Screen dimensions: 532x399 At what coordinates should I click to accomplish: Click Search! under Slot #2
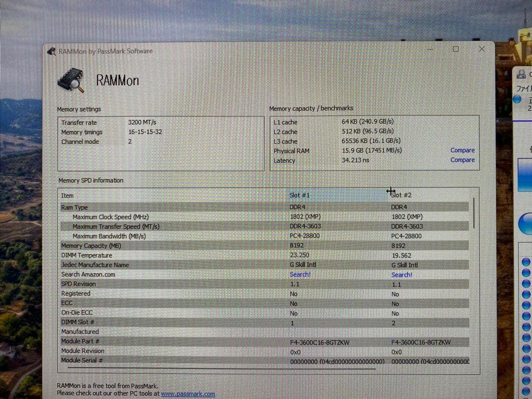point(401,274)
